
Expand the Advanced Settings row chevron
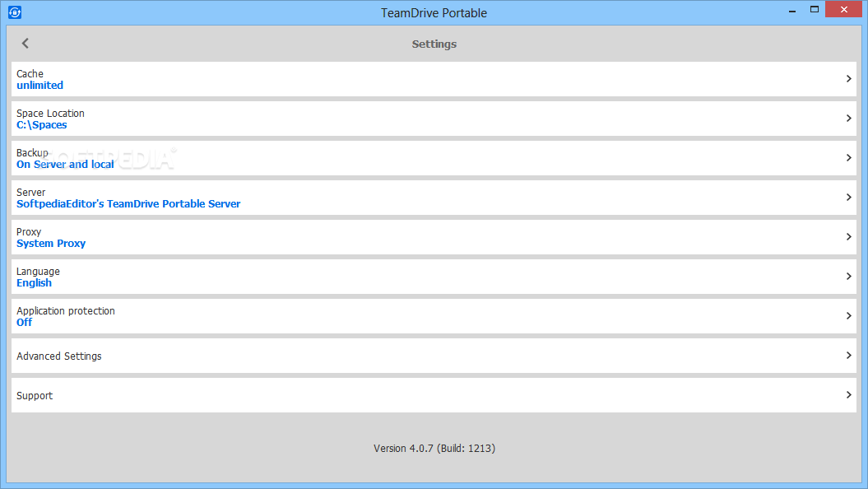coord(848,355)
